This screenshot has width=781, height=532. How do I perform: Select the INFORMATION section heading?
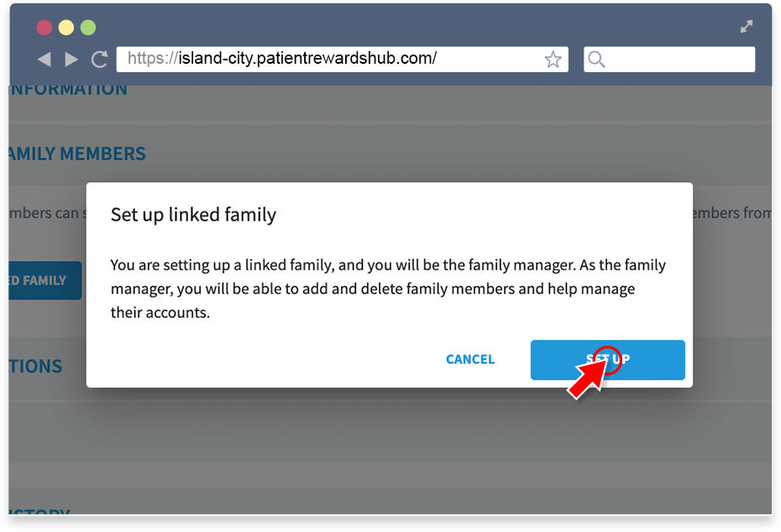point(68,90)
